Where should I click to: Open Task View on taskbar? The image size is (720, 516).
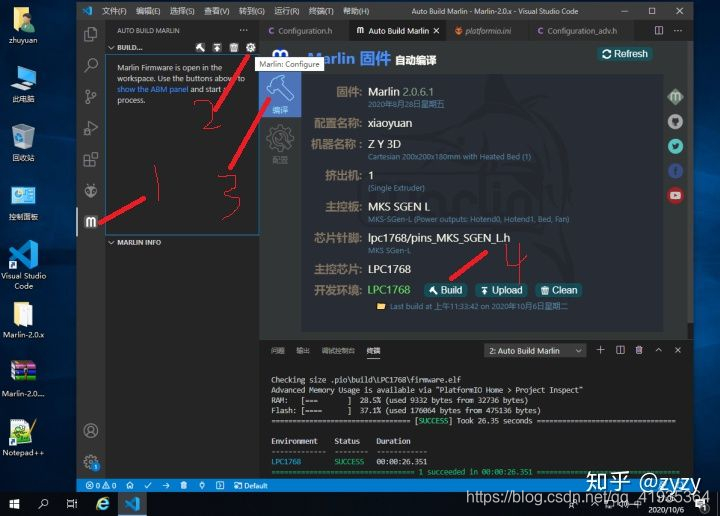(x=72, y=504)
